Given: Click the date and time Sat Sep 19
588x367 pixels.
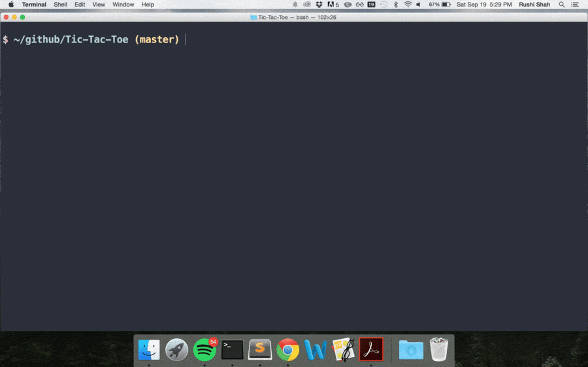Looking at the screenshot, I should tap(484, 5).
